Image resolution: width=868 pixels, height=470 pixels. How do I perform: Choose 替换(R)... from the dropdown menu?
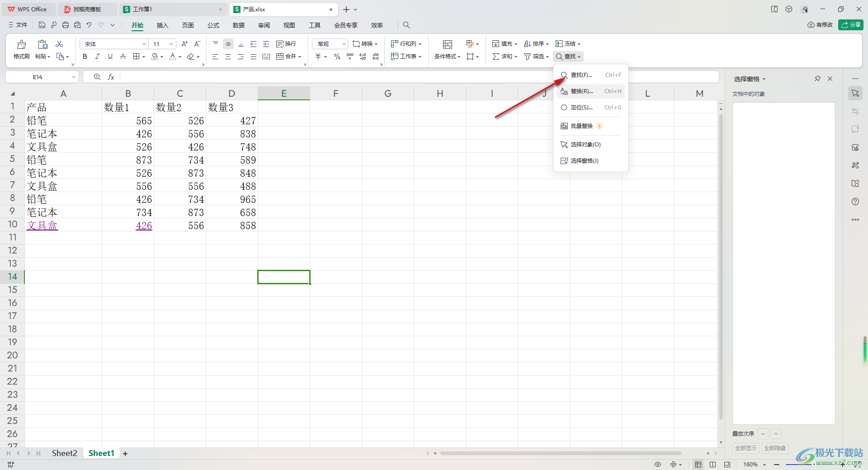click(590, 91)
